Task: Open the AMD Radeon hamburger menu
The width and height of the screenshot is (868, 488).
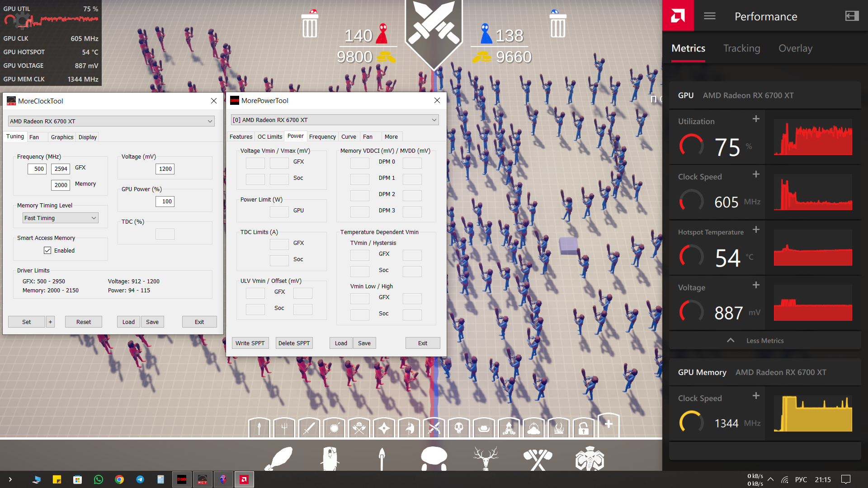Action: pyautogui.click(x=709, y=16)
